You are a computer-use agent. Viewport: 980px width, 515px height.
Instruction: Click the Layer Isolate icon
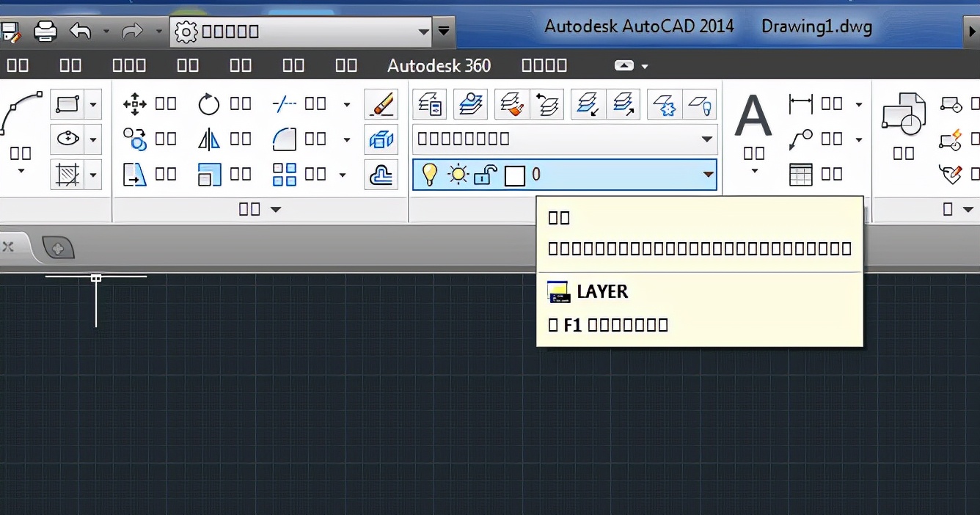(x=588, y=104)
